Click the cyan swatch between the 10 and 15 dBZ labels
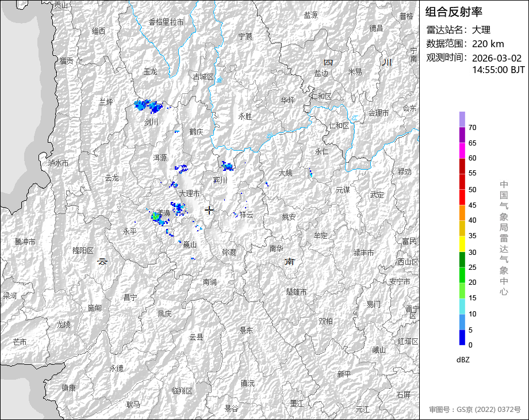Viewport: 529px width, 420px height. [x=462, y=306]
